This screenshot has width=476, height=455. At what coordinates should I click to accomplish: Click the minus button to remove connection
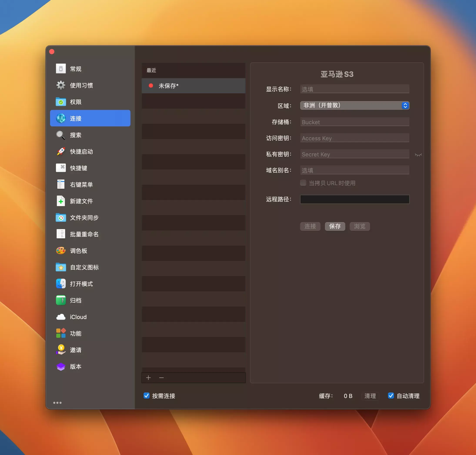click(x=161, y=378)
